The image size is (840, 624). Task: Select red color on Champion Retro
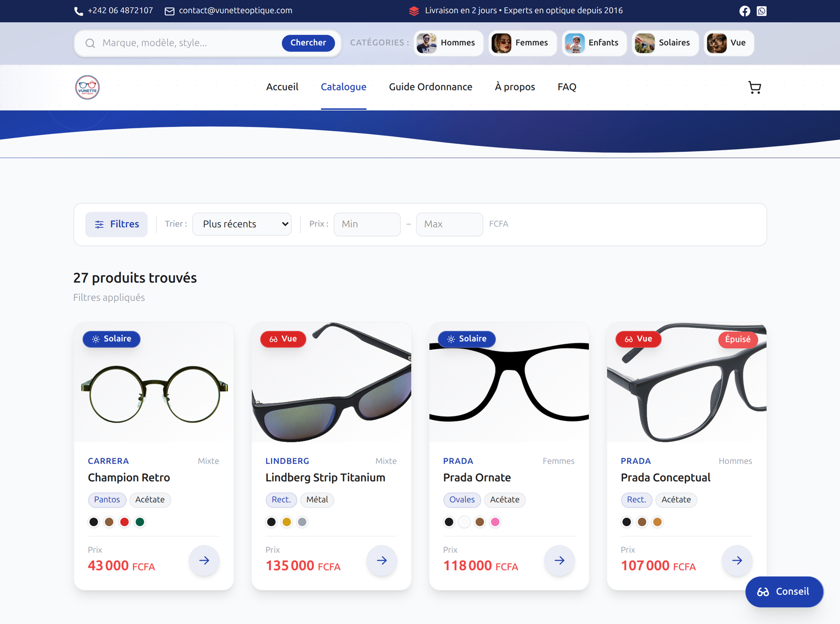click(124, 522)
